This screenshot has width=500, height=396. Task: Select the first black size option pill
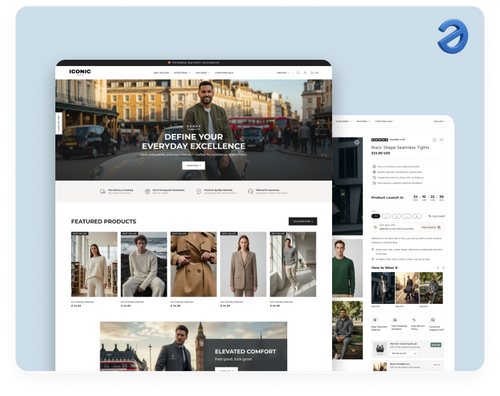[376, 216]
